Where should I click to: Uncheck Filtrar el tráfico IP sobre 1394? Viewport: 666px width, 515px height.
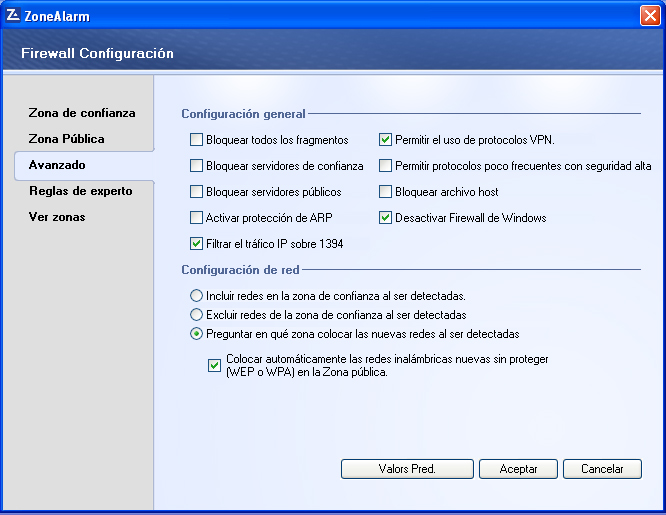[196, 243]
